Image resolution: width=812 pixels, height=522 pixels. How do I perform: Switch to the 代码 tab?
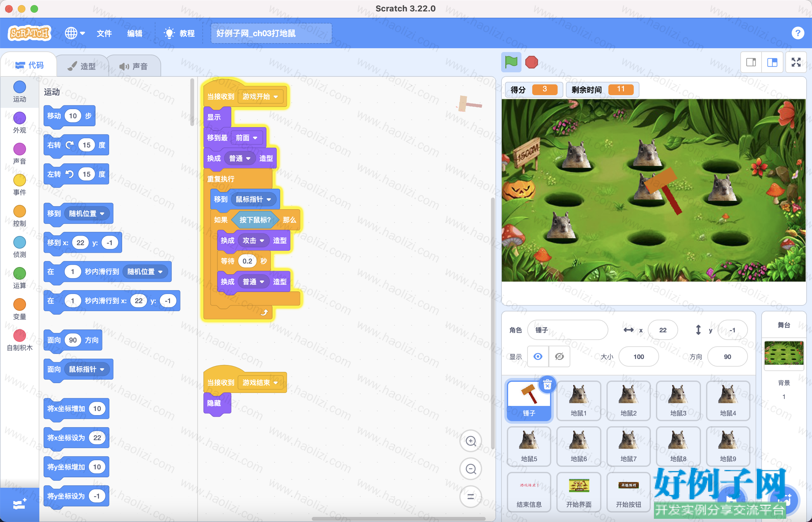(29, 65)
